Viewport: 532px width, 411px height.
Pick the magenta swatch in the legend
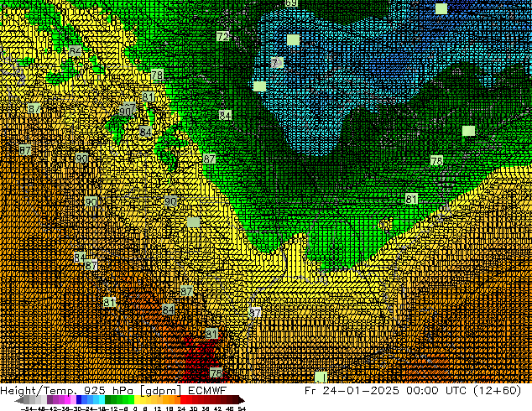pos(67,400)
